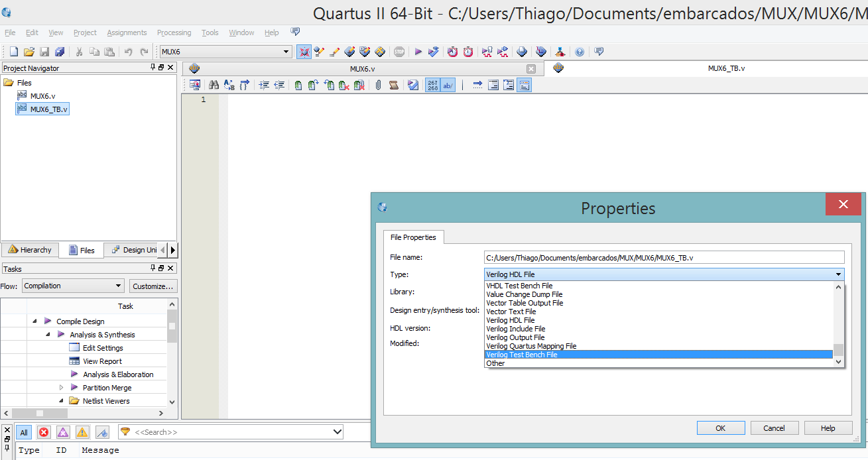Image resolution: width=868 pixels, height=460 pixels.
Task: Toggle line numbers 267/268 icon
Action: [432, 85]
